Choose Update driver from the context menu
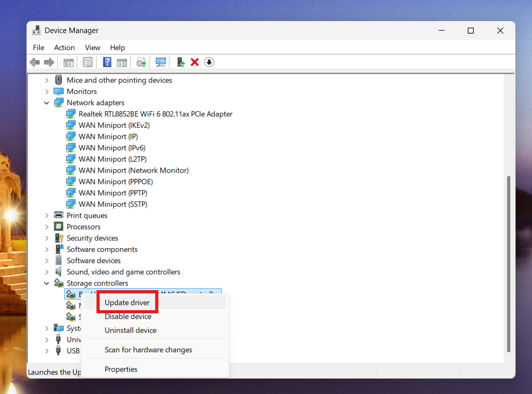This screenshot has width=532, height=394. [127, 302]
